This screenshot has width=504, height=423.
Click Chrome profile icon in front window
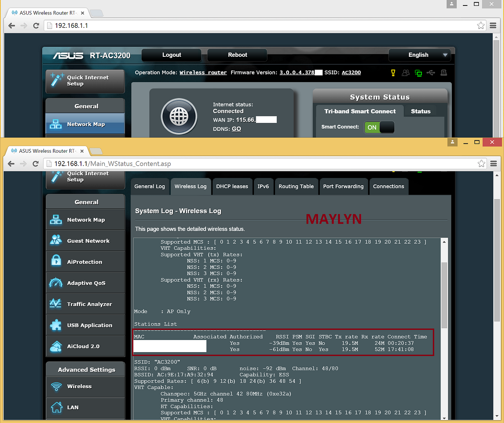tap(452, 142)
